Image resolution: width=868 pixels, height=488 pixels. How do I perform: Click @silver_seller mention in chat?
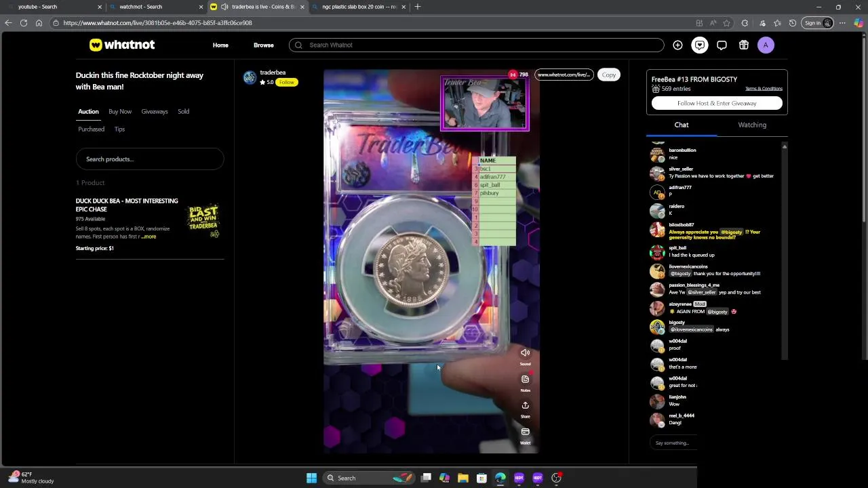click(701, 292)
